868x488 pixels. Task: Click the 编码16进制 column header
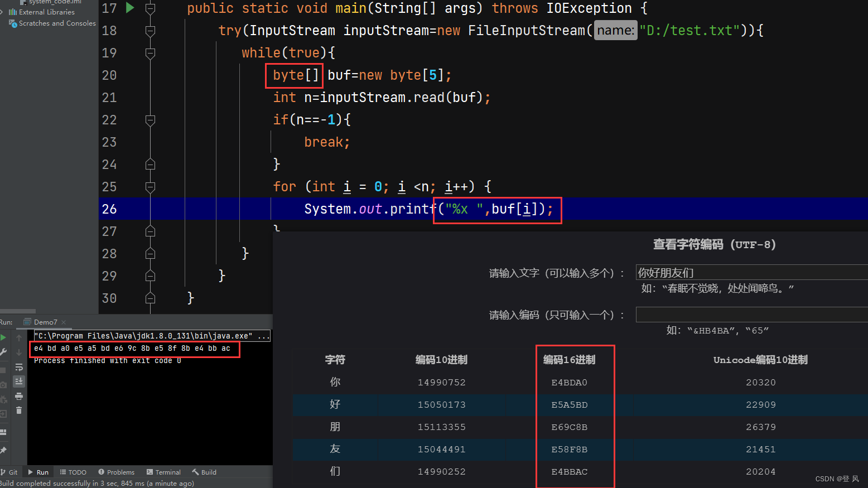pos(570,360)
